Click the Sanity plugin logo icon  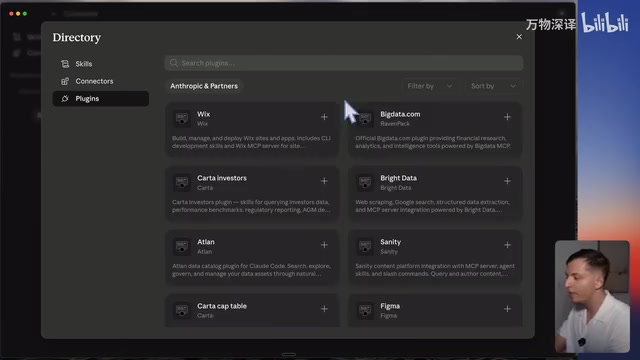point(365,246)
